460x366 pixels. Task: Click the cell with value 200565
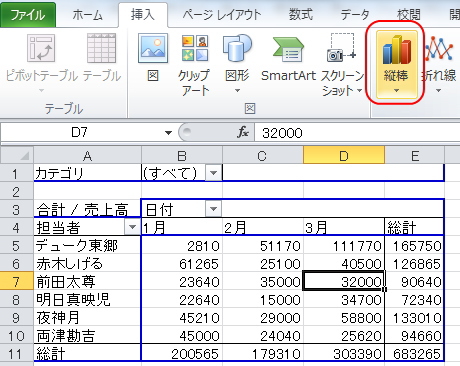tap(182, 353)
